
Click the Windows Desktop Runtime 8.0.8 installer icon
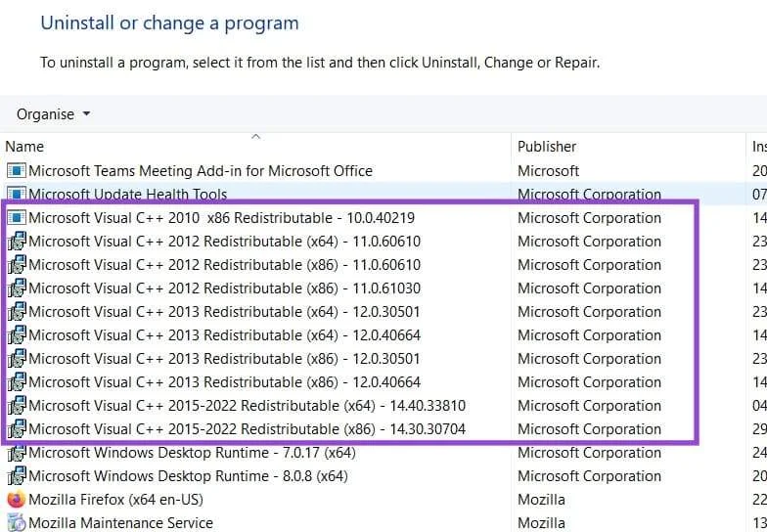coord(16,475)
